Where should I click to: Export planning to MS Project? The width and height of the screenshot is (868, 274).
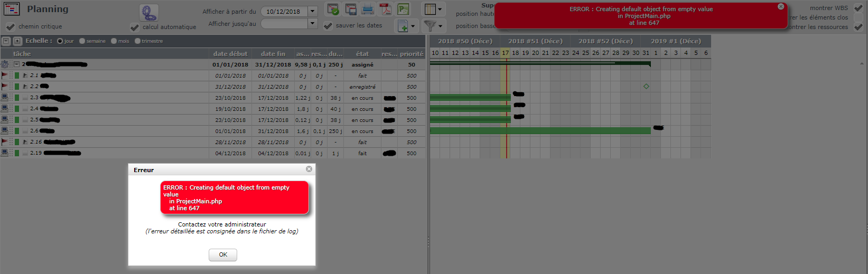click(403, 10)
